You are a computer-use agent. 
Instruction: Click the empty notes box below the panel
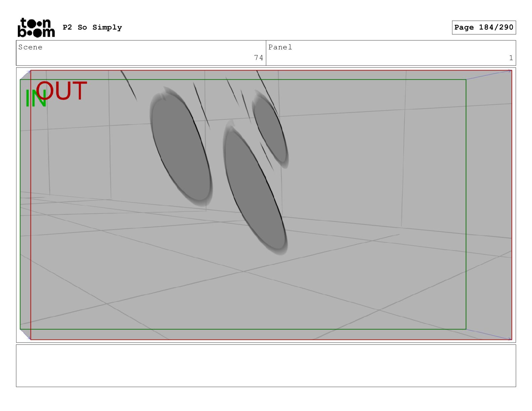pyautogui.click(x=266, y=366)
